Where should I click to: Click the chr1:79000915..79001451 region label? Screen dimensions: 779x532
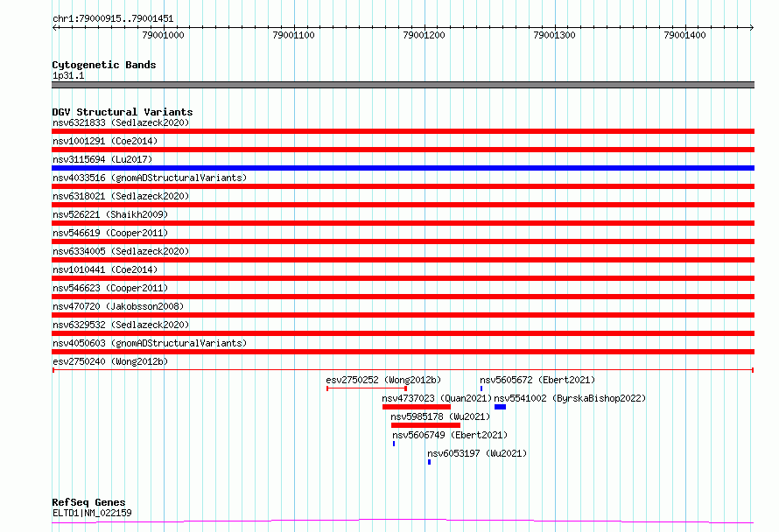(x=113, y=19)
